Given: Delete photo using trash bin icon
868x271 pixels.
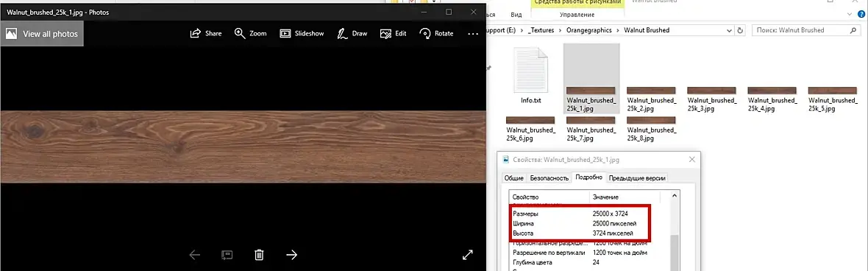Looking at the screenshot, I should tap(258, 255).
